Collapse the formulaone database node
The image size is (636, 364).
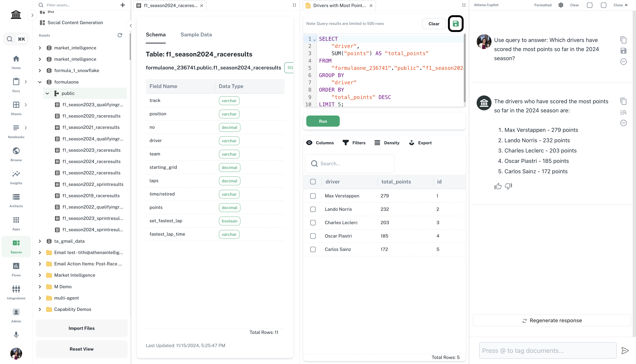(x=40, y=82)
